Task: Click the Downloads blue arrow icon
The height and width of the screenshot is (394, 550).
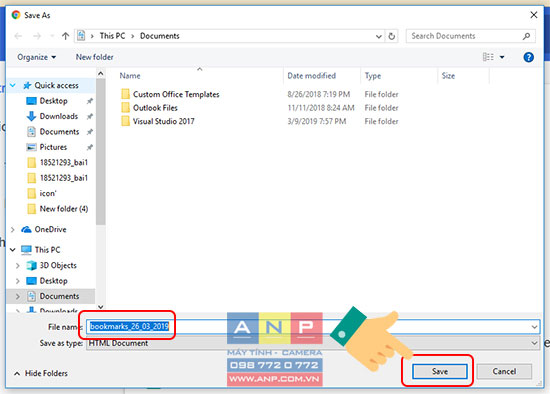Action: tap(31, 116)
